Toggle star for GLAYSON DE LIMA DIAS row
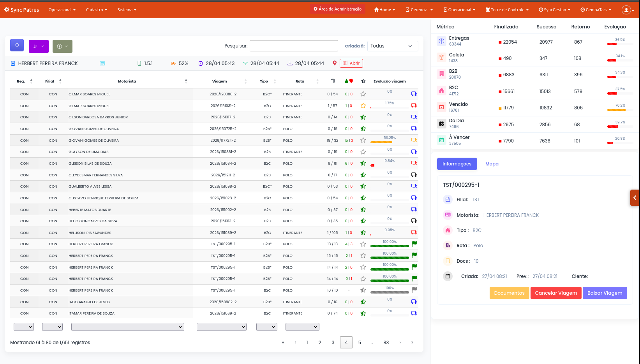The width and height of the screenshot is (640, 364). click(x=363, y=152)
